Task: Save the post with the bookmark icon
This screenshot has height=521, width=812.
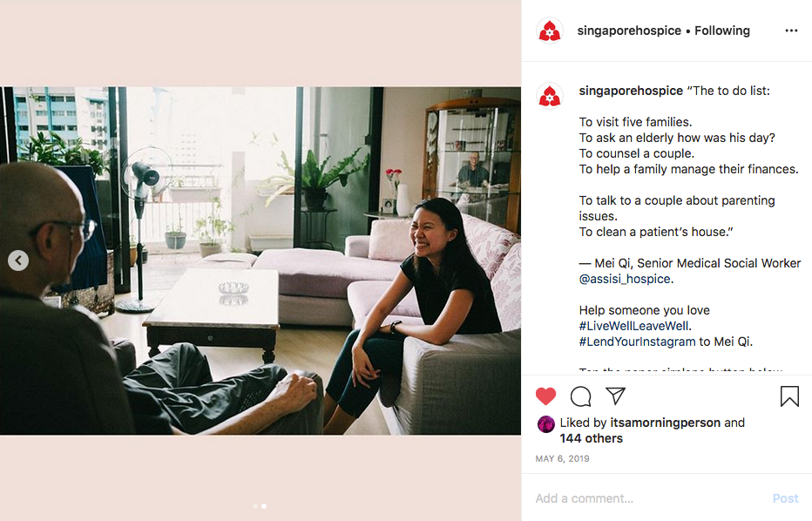Action: tap(789, 396)
